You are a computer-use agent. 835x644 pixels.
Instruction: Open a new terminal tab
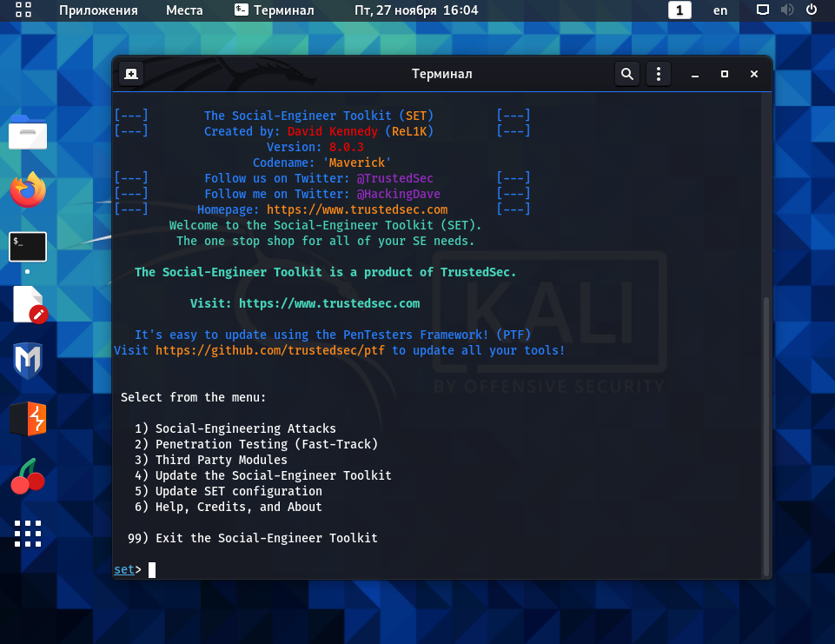(131, 74)
